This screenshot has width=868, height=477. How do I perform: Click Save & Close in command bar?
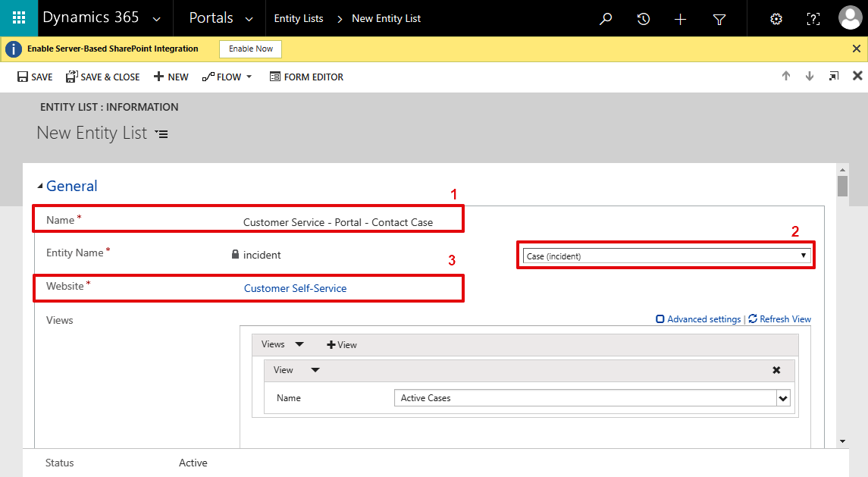[102, 77]
